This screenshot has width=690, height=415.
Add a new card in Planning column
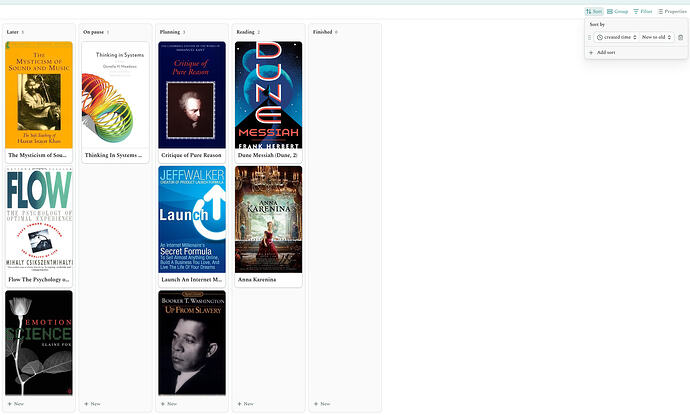tap(169, 404)
